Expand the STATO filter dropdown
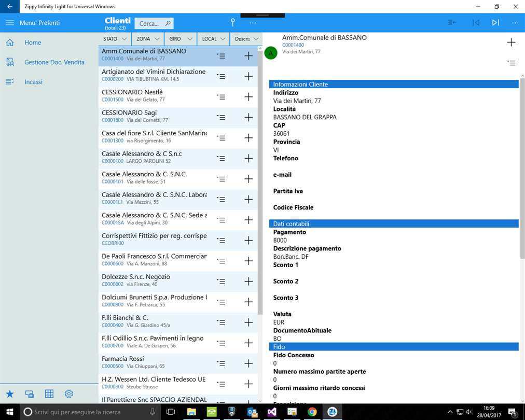This screenshot has width=525, height=420. [x=115, y=39]
